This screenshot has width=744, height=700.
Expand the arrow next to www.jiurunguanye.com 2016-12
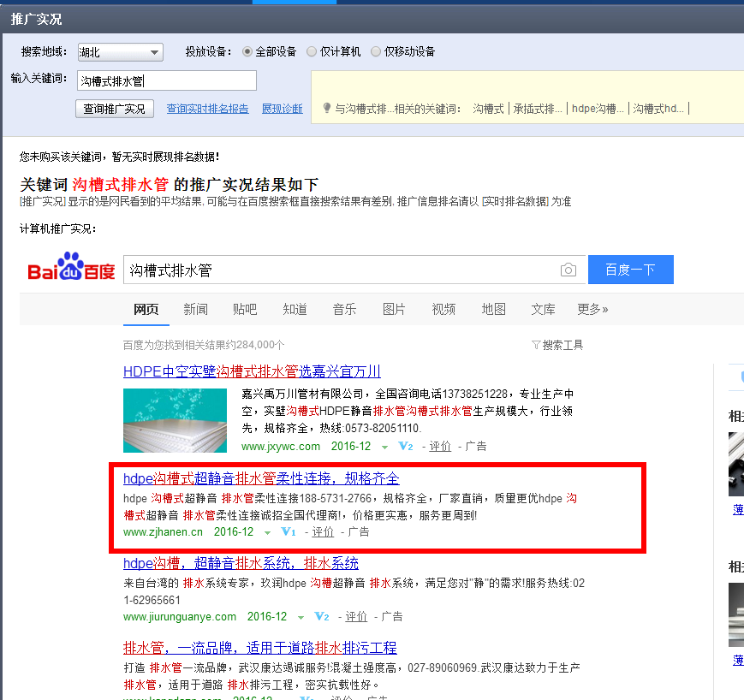click(301, 618)
